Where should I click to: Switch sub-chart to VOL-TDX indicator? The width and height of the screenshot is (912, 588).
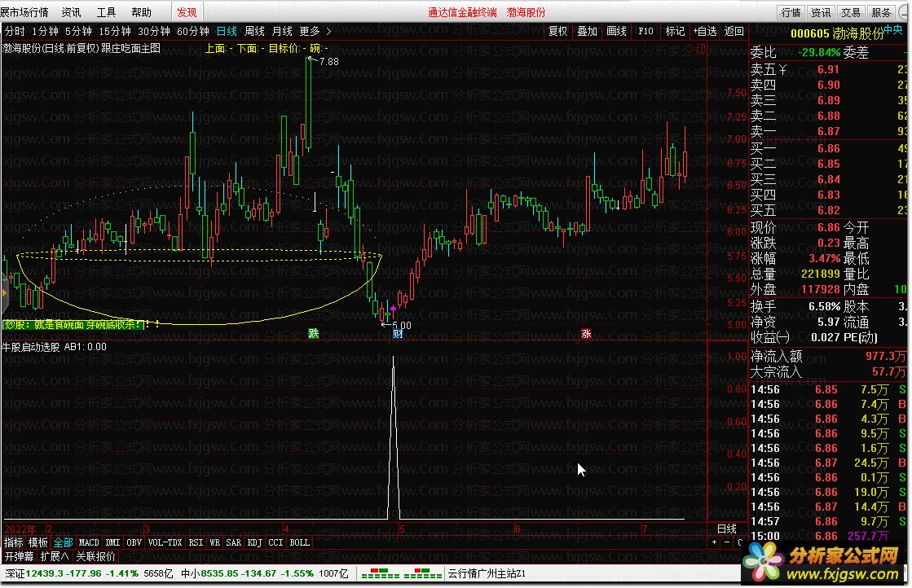(165, 542)
